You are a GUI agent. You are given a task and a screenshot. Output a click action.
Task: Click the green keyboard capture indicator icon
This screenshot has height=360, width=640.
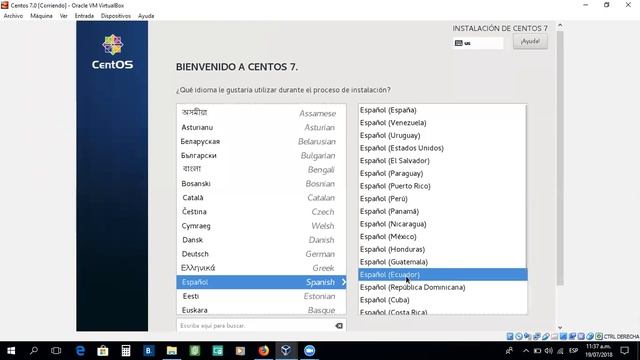pyautogui.click(x=599, y=336)
